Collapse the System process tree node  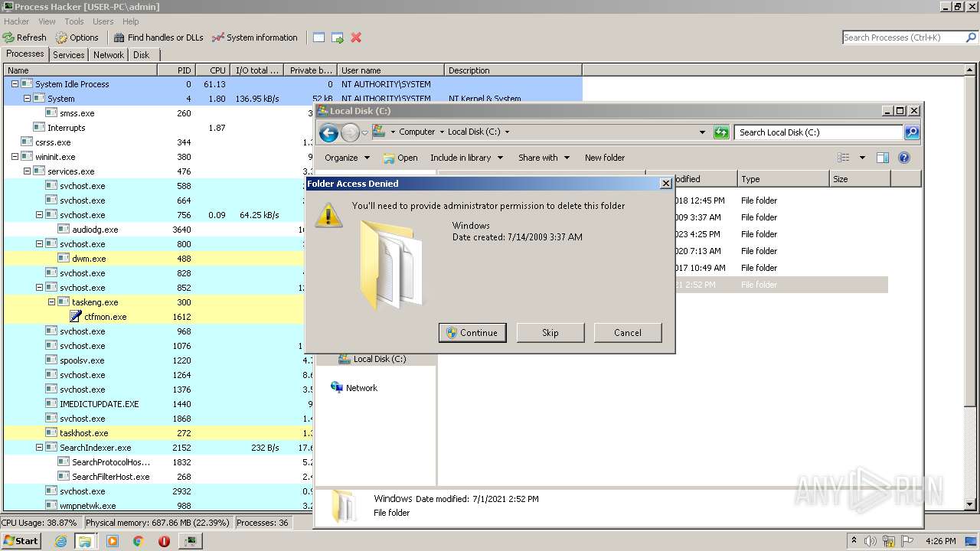point(27,99)
